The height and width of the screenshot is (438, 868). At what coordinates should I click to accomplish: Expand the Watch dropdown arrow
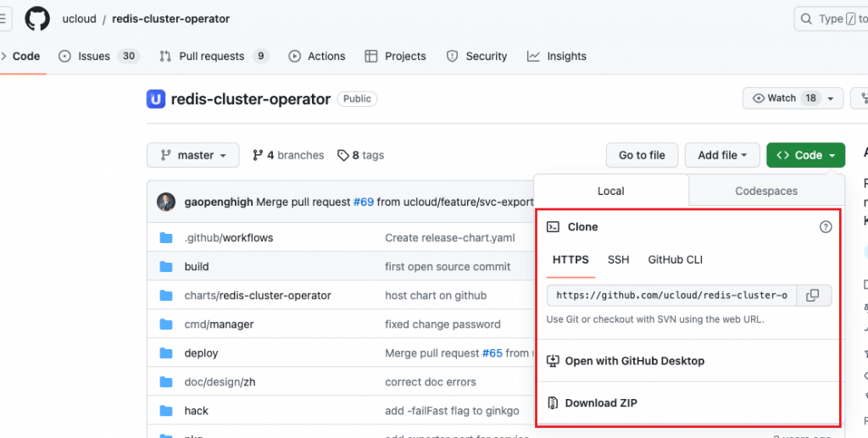tap(831, 99)
